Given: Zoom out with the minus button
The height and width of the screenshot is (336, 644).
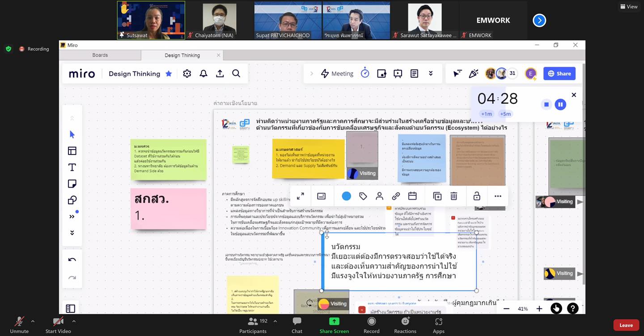Looking at the screenshot, I should [506, 309].
